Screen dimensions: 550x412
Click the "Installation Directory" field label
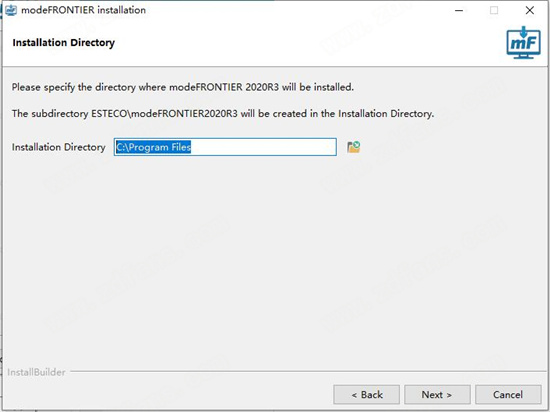point(59,147)
